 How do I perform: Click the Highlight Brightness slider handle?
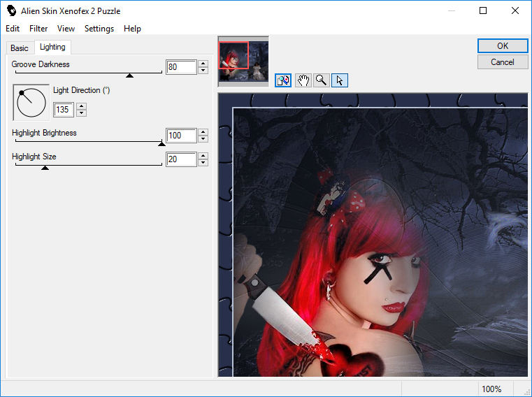pos(162,144)
